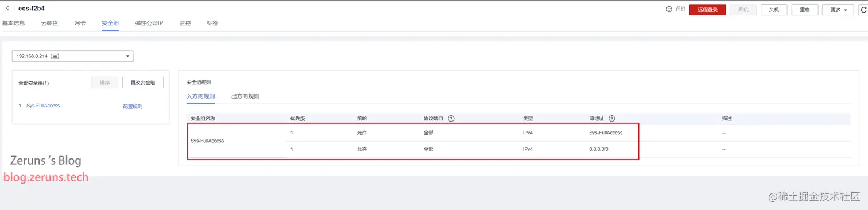
Task: Switch to the 监控 tab
Action: point(185,23)
